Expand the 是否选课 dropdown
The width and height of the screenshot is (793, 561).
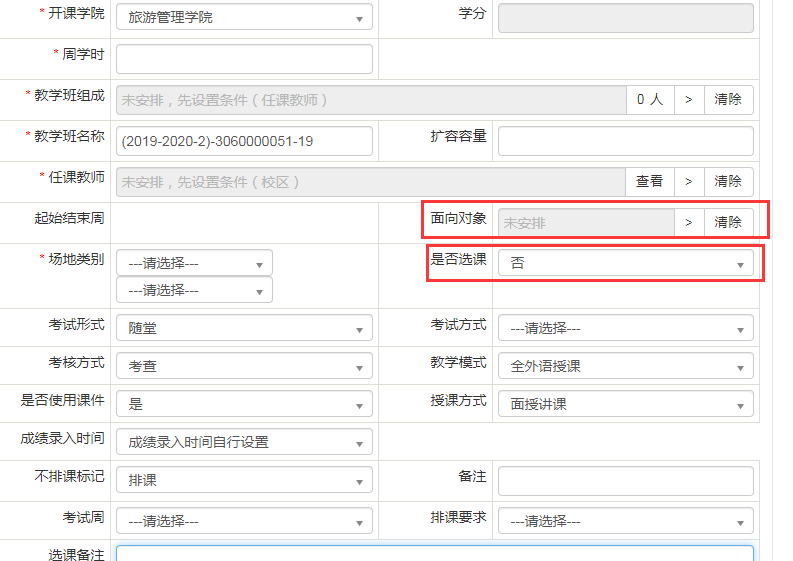point(625,263)
